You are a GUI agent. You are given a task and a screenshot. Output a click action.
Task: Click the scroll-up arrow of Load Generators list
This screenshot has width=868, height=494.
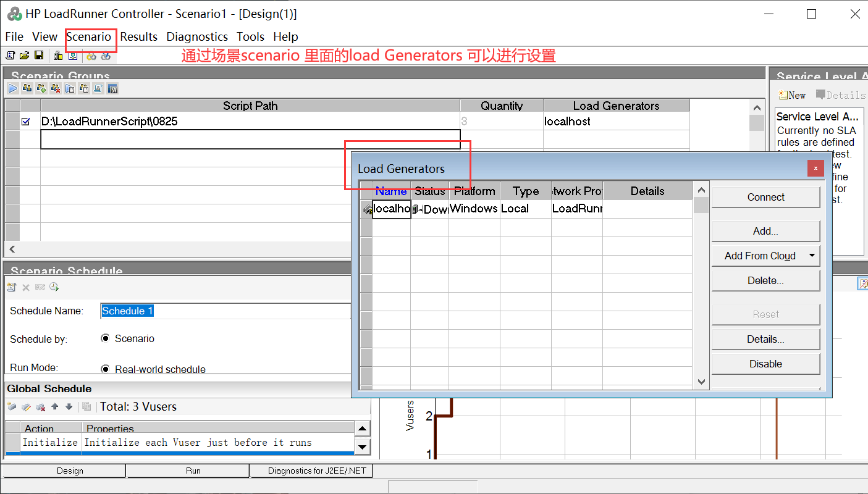[701, 190]
